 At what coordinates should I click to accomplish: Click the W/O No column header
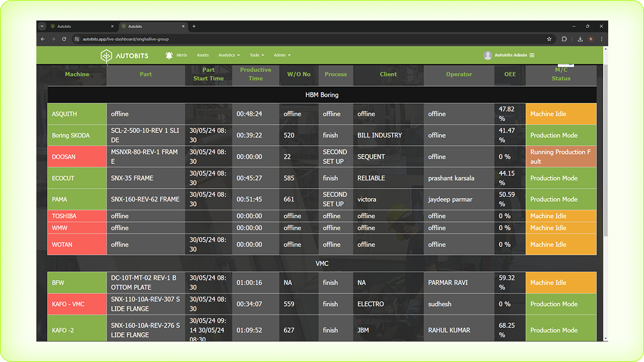tap(299, 74)
